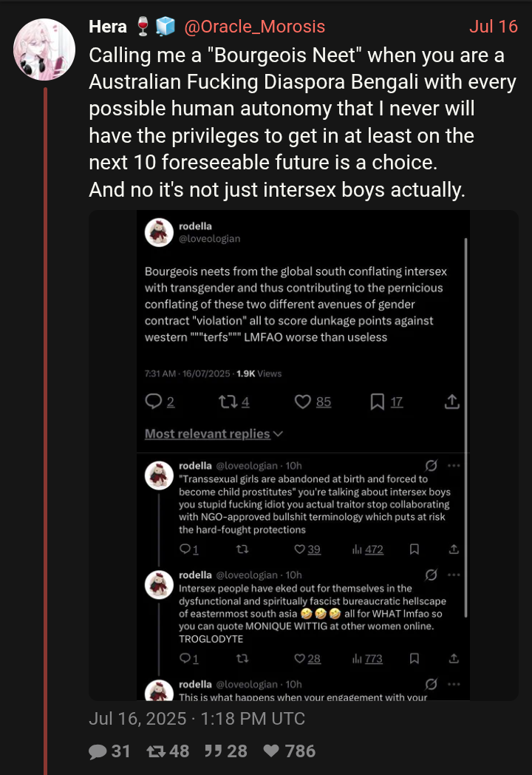Click the scrollbar in the embedded screenshot
The height and width of the screenshot is (775, 532).
[x=465, y=427]
